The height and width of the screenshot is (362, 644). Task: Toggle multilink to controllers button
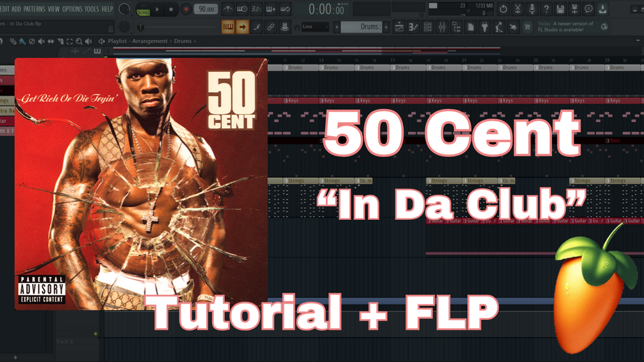pos(285,27)
